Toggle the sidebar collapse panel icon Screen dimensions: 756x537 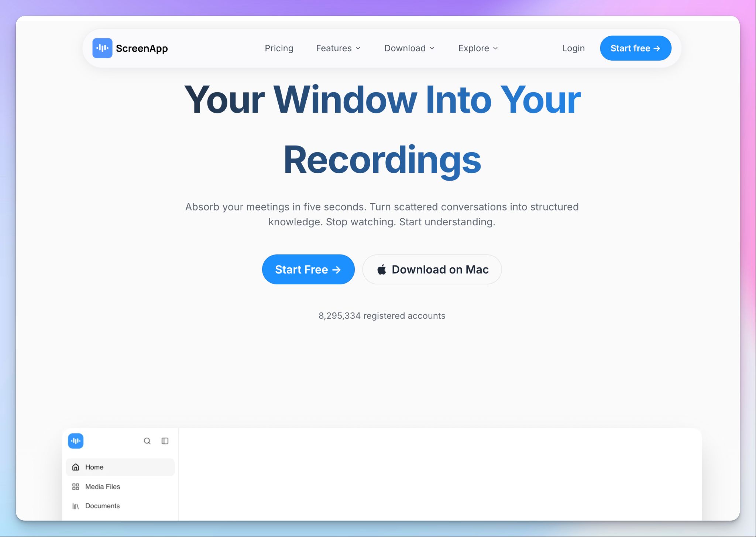click(x=165, y=441)
